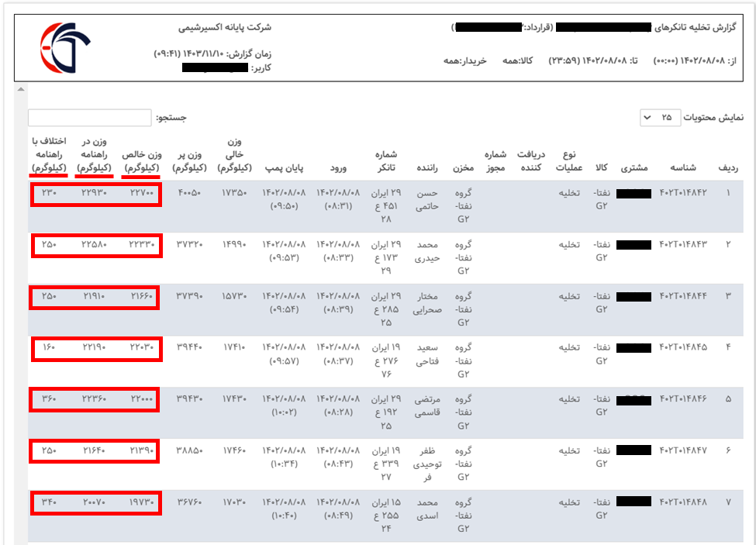Click the جستجو search input field
Viewport: 756px width, 545px height.
coord(89,118)
